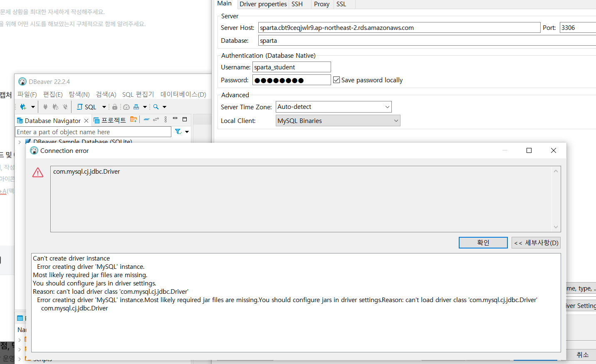Screen dimensions: 596x364
Task: Click the Username field
Action: (x=292, y=67)
